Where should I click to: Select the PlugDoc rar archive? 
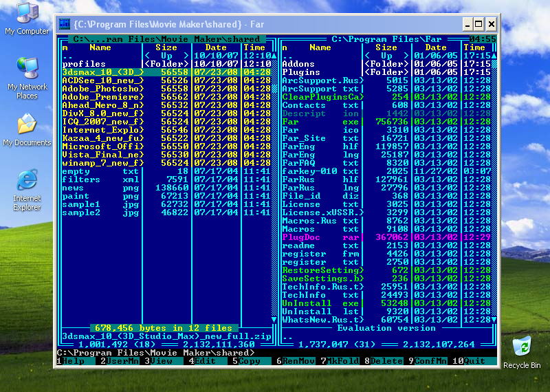[x=386, y=237]
